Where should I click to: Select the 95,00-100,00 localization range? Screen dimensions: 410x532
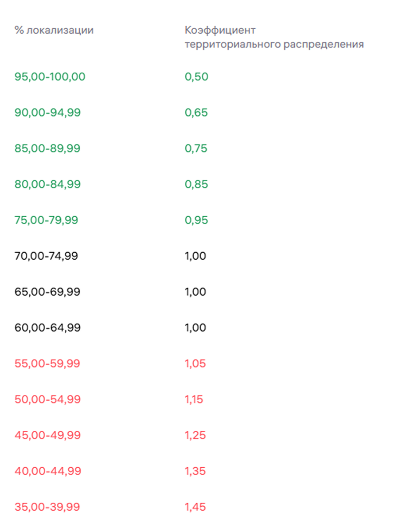tap(50, 77)
